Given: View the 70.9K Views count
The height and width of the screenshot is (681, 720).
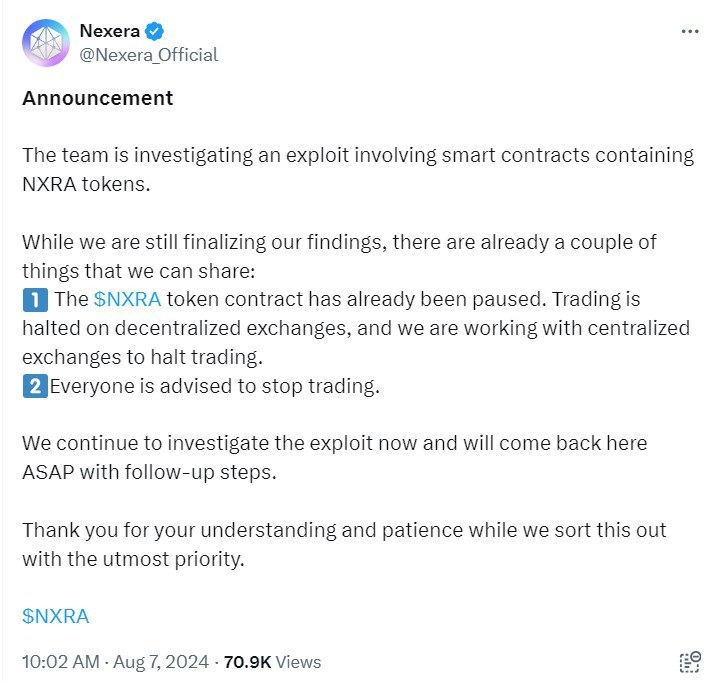Looking at the screenshot, I should [272, 662].
